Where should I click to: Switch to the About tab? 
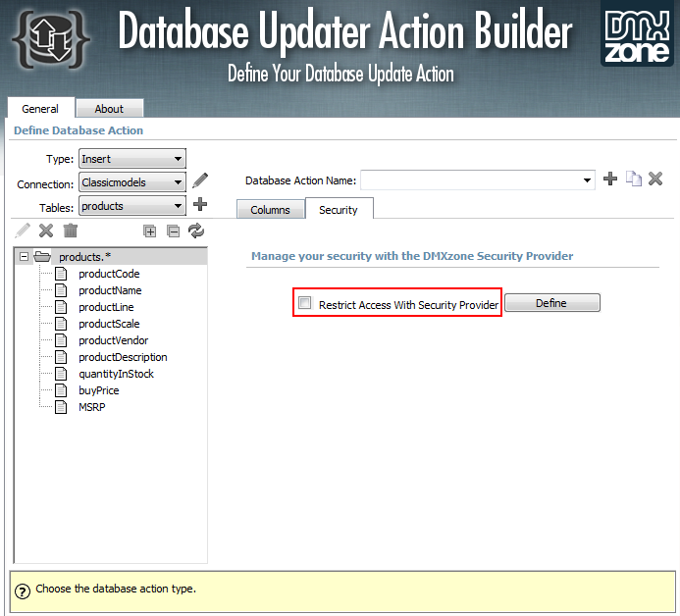(x=109, y=108)
